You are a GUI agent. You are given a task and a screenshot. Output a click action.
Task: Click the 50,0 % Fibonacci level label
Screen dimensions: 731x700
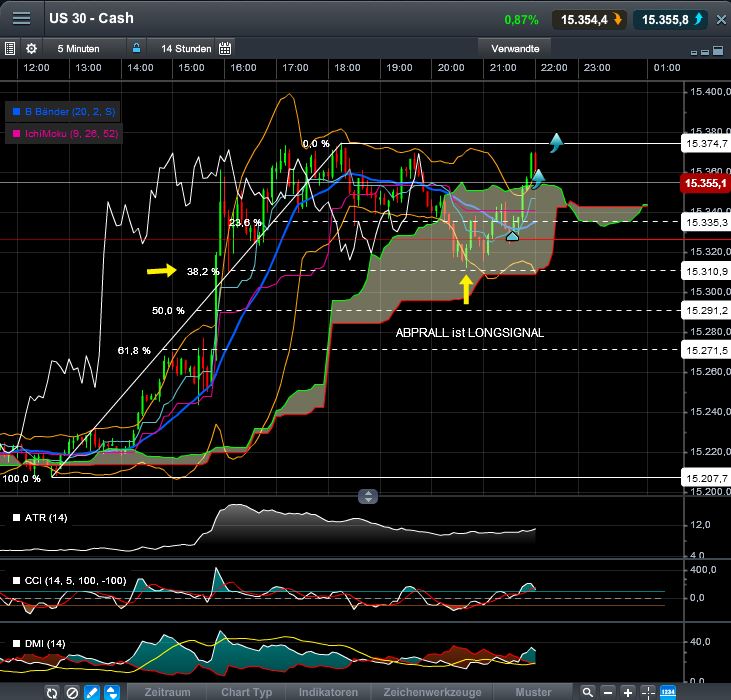(x=168, y=310)
